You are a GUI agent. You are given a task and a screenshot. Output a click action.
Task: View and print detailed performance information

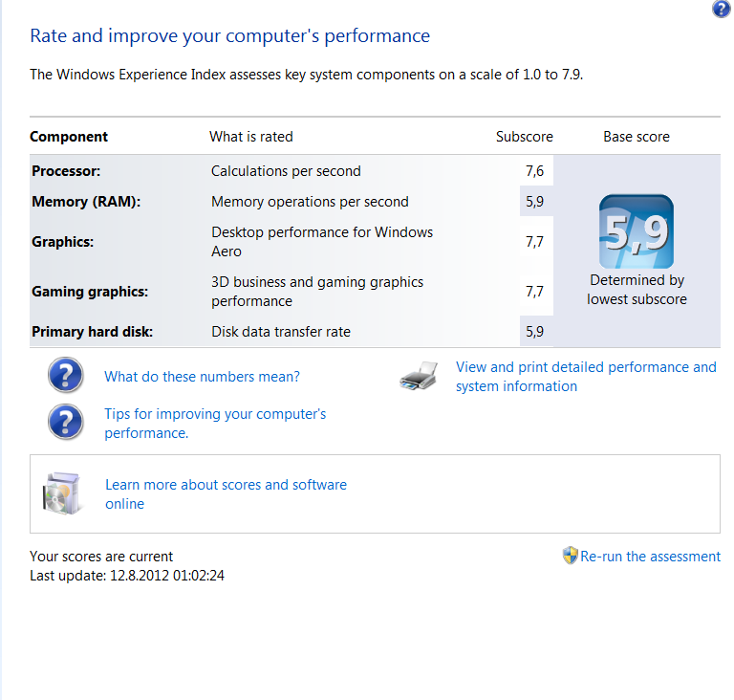(585, 377)
